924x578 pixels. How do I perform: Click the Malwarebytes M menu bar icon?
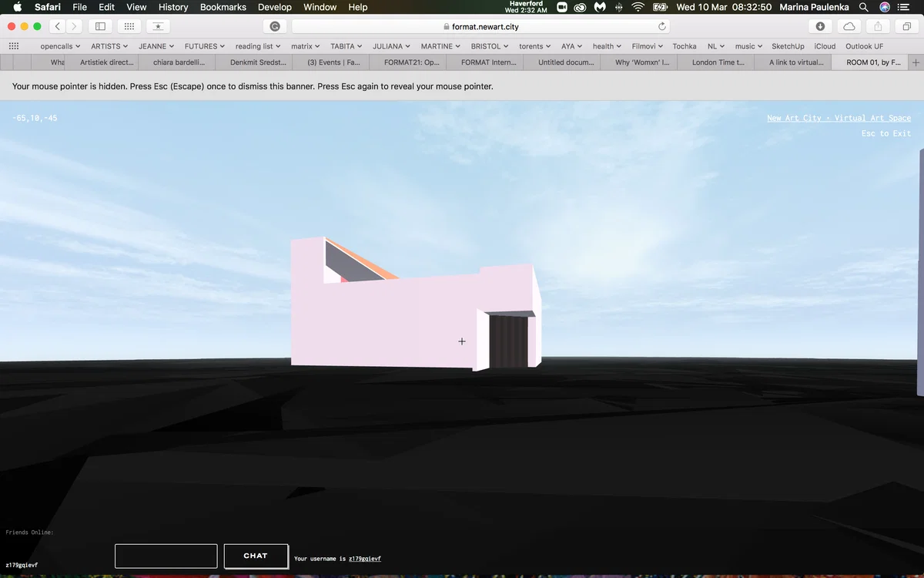point(600,7)
